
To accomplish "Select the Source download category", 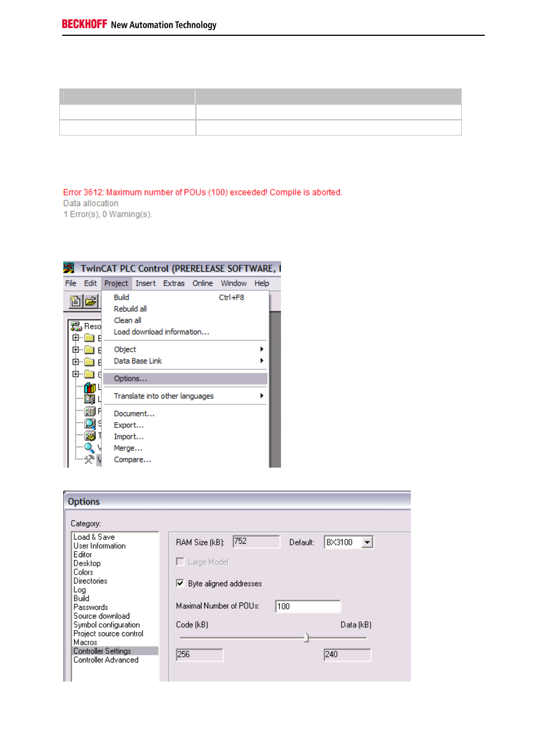I will click(115, 616).
